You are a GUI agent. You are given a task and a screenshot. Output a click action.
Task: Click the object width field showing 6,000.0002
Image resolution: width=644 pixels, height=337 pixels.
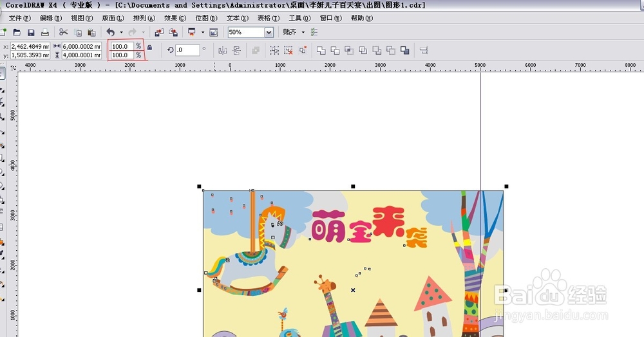pos(82,46)
